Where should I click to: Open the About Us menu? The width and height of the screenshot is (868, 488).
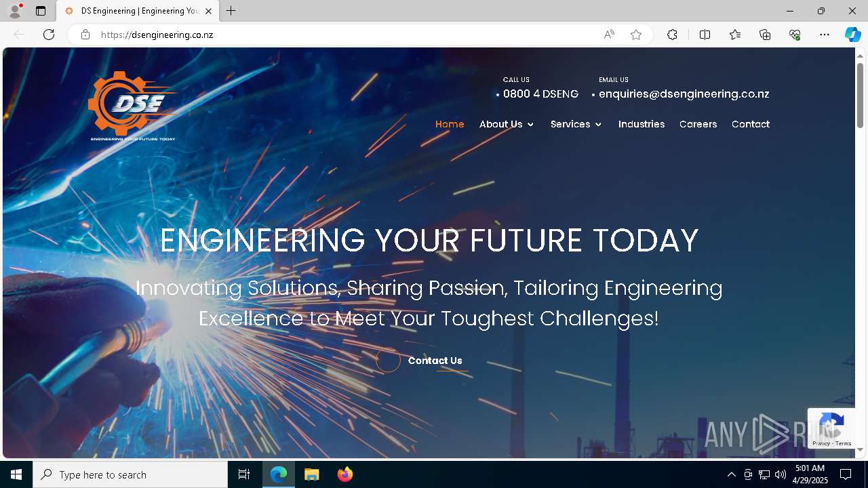point(500,124)
